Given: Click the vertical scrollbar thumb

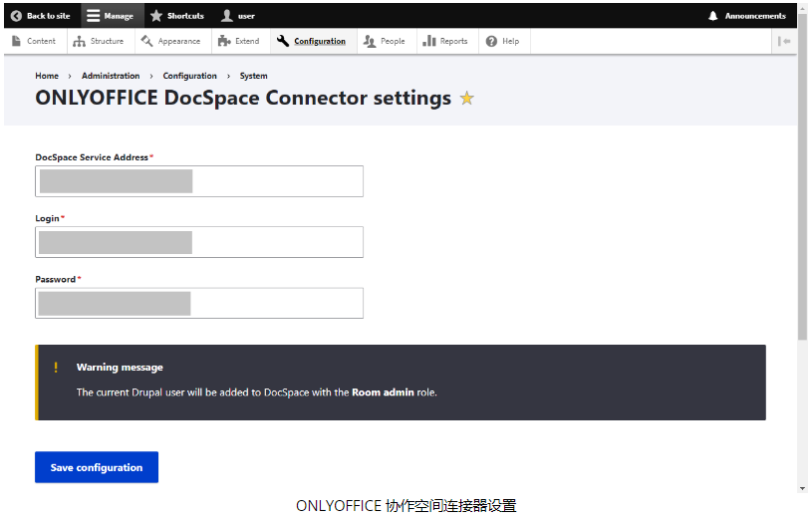Looking at the screenshot, I should point(803,176).
